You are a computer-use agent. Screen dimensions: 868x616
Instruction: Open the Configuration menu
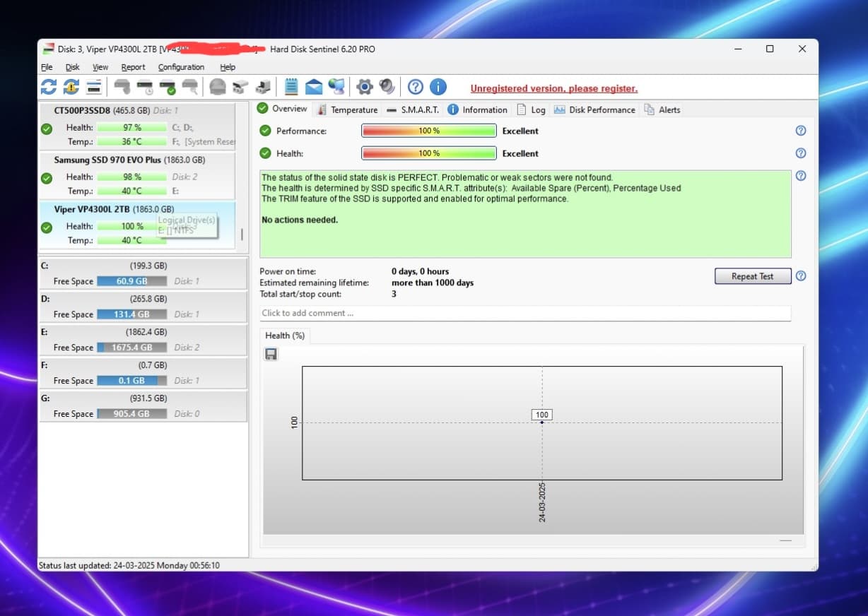[x=181, y=67]
